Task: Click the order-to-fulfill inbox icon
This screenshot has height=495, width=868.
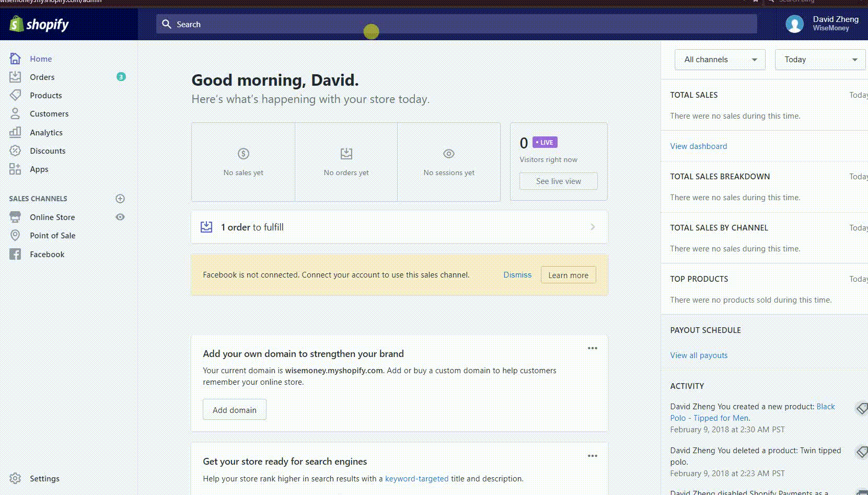Action: pyautogui.click(x=206, y=227)
